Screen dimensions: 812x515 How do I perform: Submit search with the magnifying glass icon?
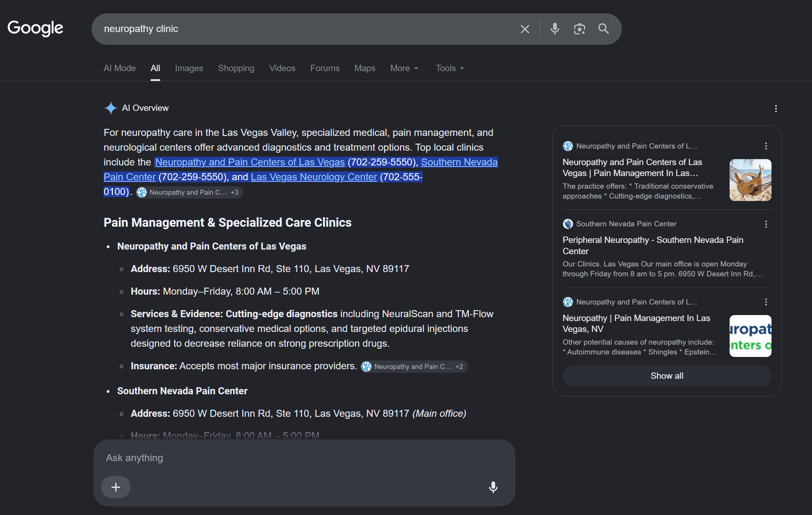(604, 29)
